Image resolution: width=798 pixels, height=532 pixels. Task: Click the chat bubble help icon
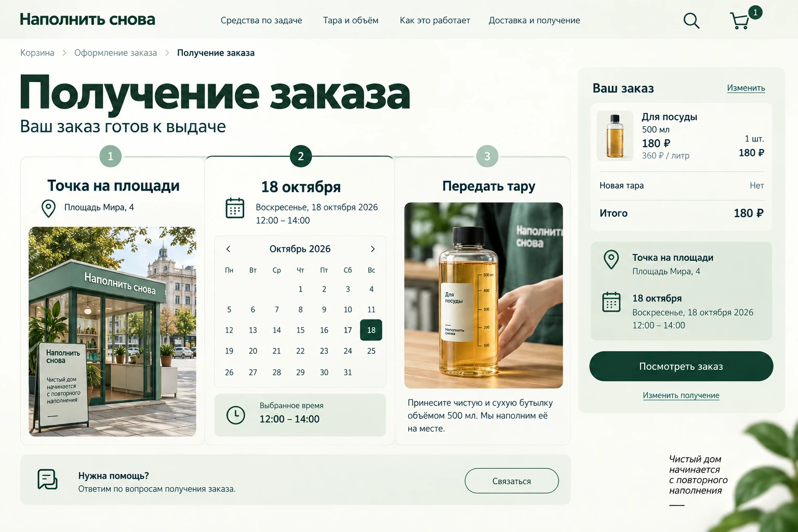(x=47, y=479)
